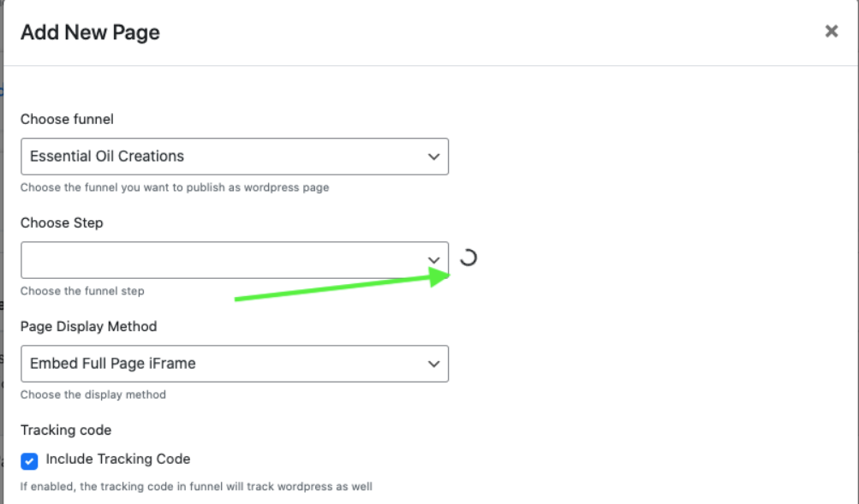Uncheck the Include Tracking Code checkbox
The height and width of the screenshot is (504, 859).
(x=30, y=461)
